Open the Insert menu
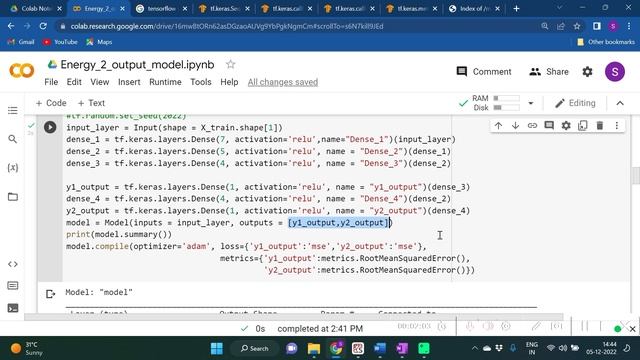Image resolution: width=640 pixels, height=360 pixels. (x=129, y=82)
